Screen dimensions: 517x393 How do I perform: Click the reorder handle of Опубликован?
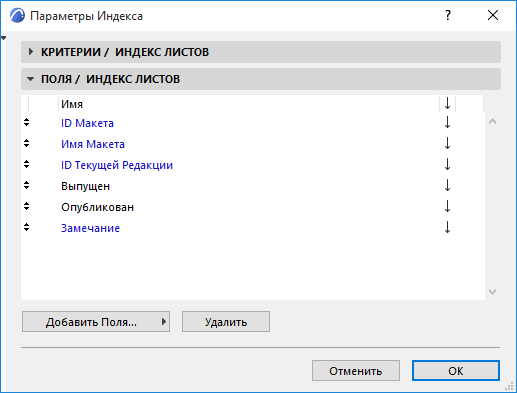pyautogui.click(x=27, y=206)
